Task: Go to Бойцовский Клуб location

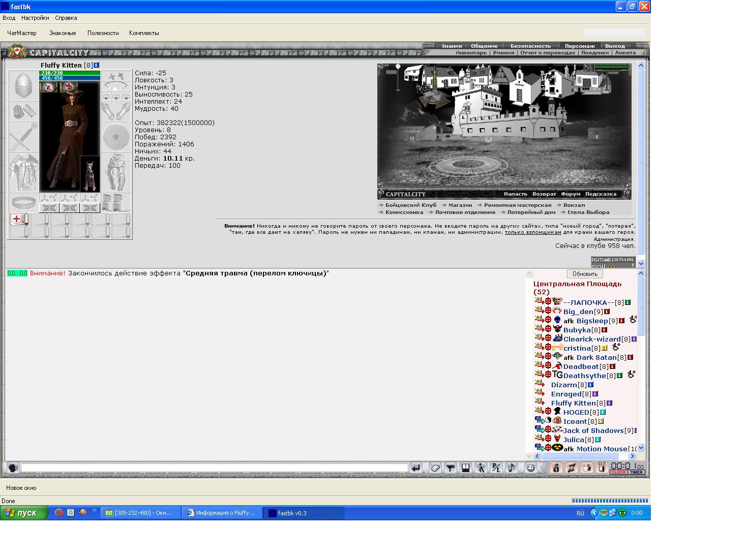Action: [411, 205]
